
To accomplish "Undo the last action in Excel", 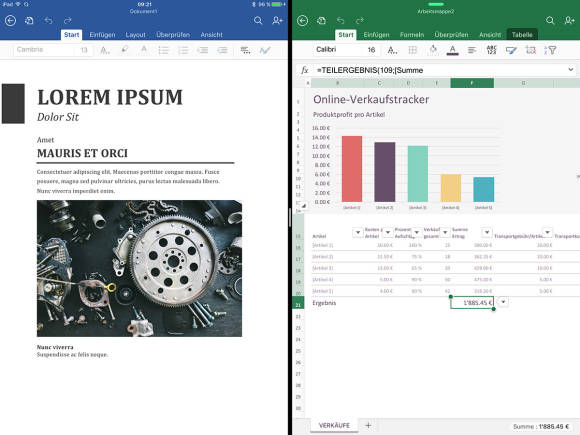I will (x=341, y=20).
